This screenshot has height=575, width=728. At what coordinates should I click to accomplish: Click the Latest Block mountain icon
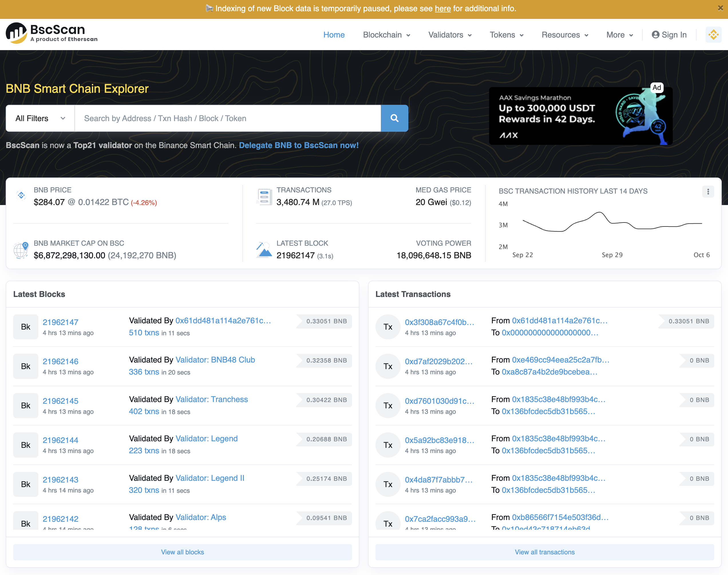click(264, 250)
